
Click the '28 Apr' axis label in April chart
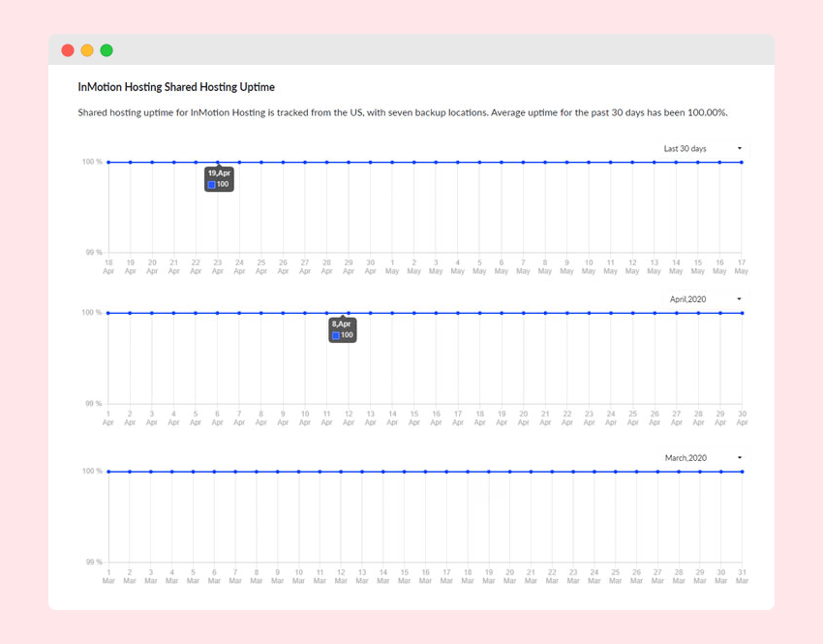(698, 417)
